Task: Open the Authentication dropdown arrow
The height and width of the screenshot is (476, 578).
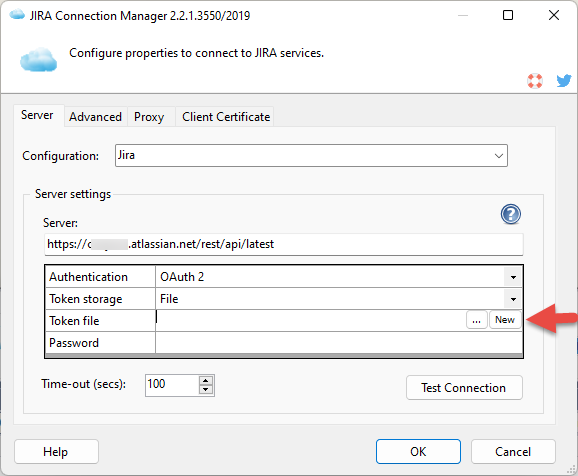Action: [513, 277]
